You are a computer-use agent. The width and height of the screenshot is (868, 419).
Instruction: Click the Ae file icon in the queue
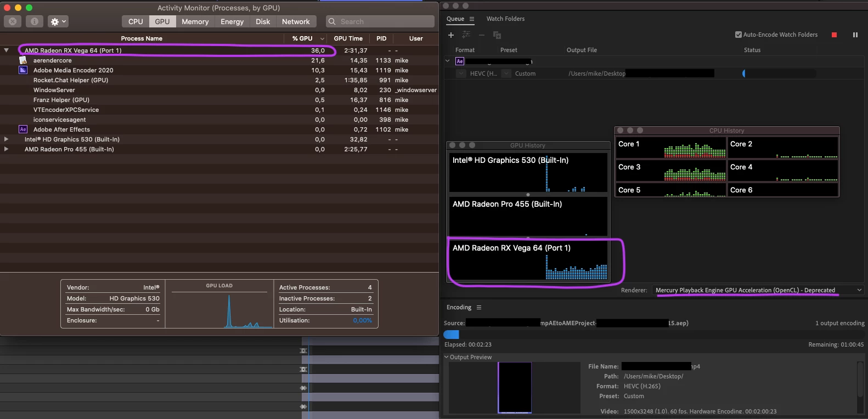click(x=460, y=61)
